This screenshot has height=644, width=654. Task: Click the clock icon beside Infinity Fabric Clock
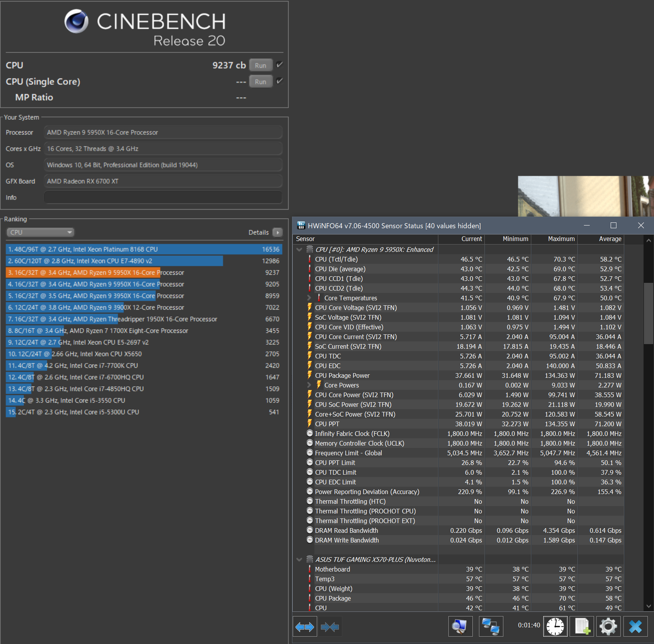(310, 433)
